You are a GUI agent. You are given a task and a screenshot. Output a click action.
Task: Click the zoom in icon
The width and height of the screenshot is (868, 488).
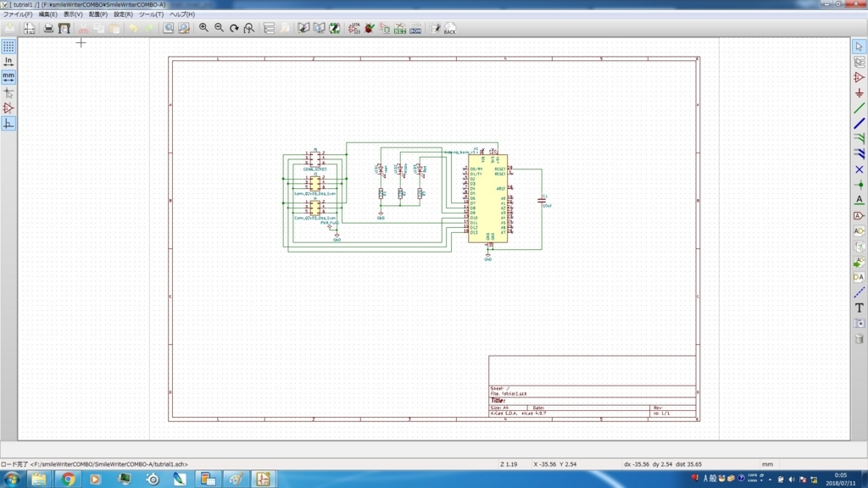click(203, 28)
